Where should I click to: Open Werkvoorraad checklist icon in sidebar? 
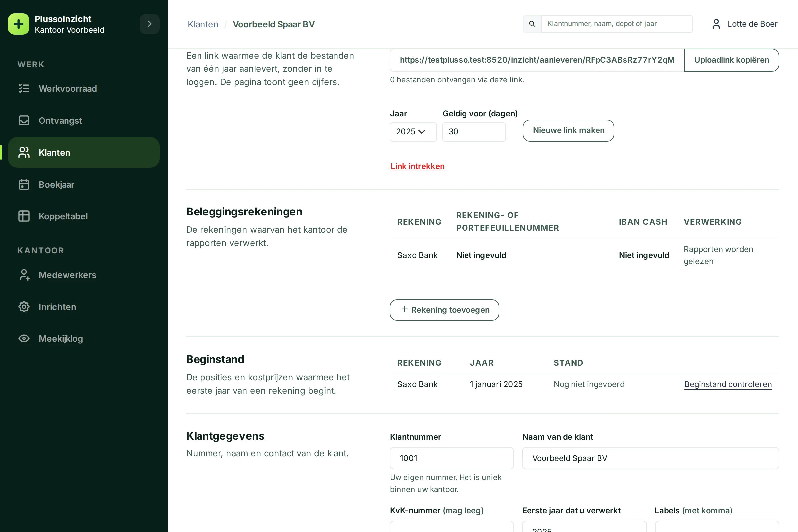tap(24, 88)
